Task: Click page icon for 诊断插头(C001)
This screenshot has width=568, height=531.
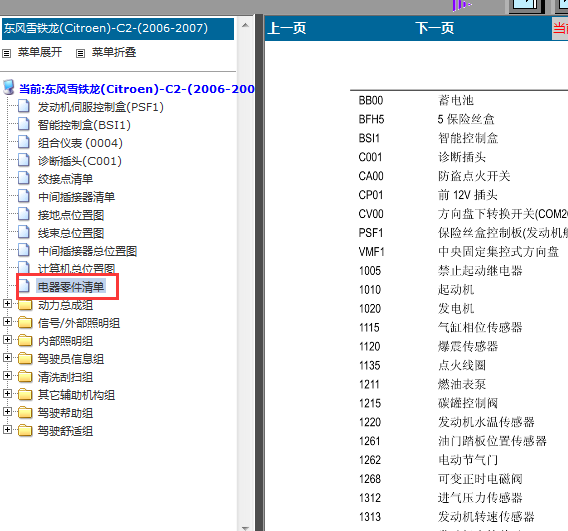Action: click(24, 160)
